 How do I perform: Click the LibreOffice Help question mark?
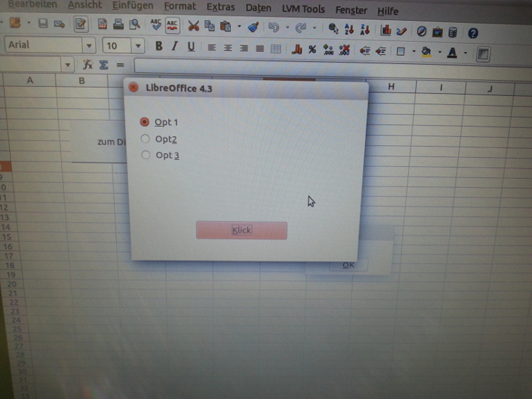tap(473, 33)
